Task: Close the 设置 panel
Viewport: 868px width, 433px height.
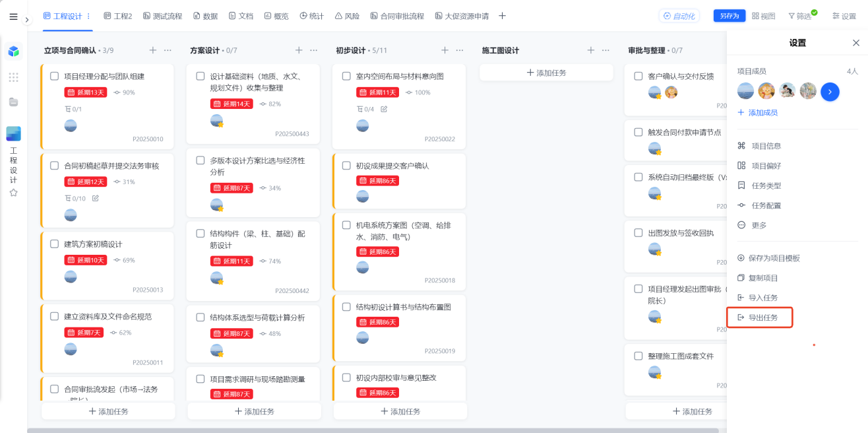Action: [856, 43]
